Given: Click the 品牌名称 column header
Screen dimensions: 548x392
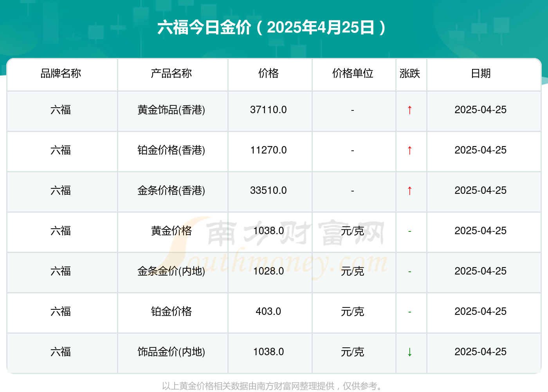Looking at the screenshot, I should pos(61,73).
